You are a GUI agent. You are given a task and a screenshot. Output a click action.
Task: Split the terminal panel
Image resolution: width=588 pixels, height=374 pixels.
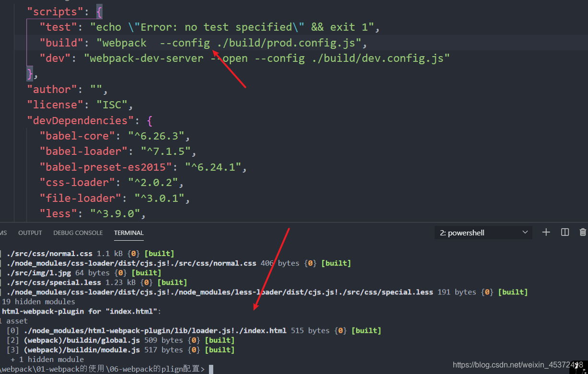pos(565,232)
